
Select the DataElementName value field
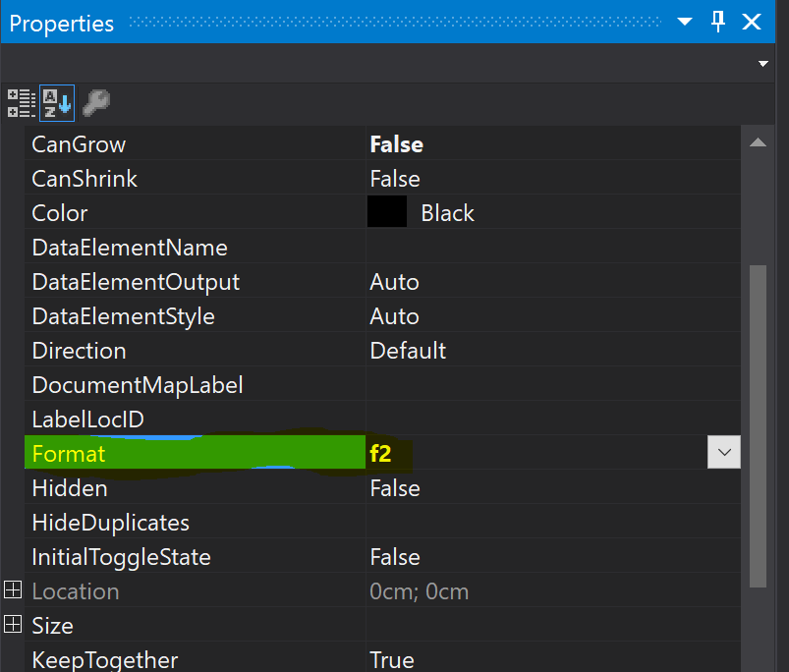550,248
